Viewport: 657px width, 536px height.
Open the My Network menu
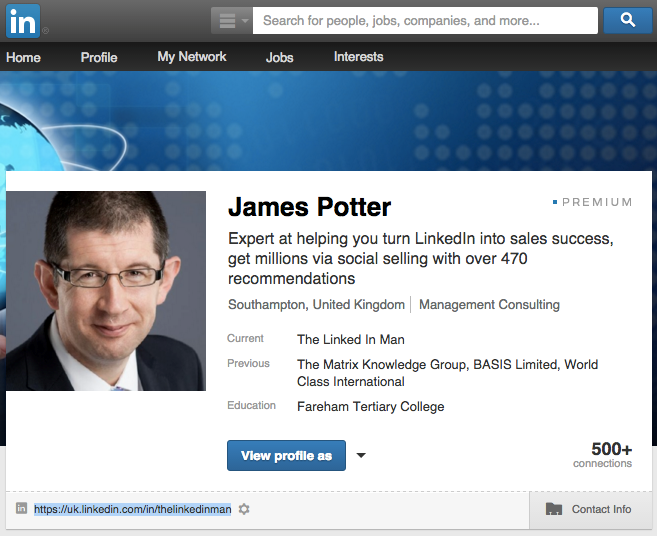[192, 57]
